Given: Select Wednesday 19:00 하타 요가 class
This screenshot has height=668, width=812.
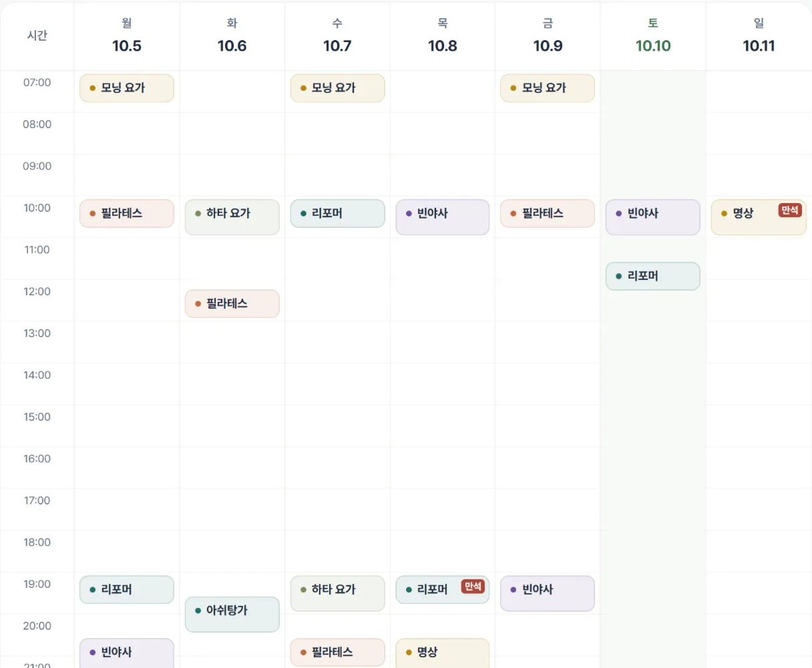Looking at the screenshot, I should [337, 593].
